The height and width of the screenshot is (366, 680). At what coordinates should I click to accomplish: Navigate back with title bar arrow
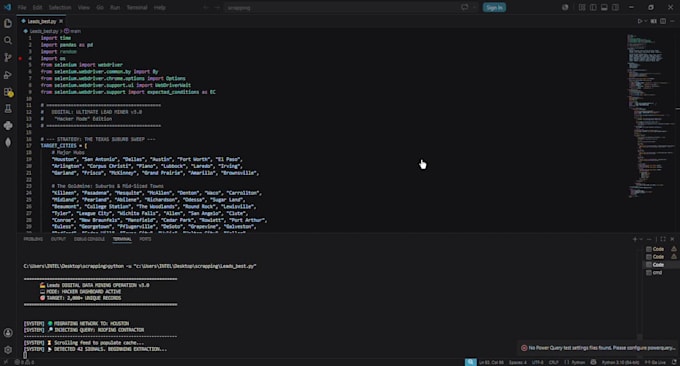coord(206,7)
